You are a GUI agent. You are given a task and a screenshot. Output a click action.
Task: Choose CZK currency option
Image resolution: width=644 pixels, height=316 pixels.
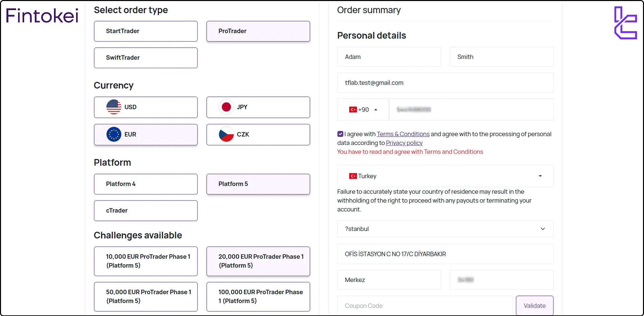click(x=258, y=135)
